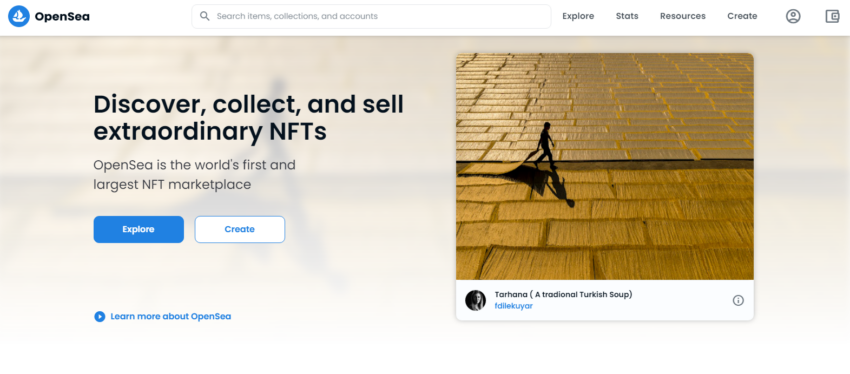Viewport: 850px width, 374px height.
Task: Focus the search items and collections field
Action: [x=371, y=16]
